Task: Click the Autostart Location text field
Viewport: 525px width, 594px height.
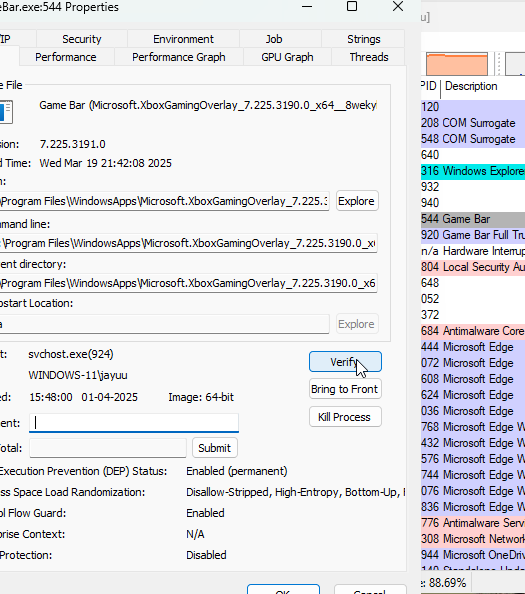Action: click(x=164, y=324)
